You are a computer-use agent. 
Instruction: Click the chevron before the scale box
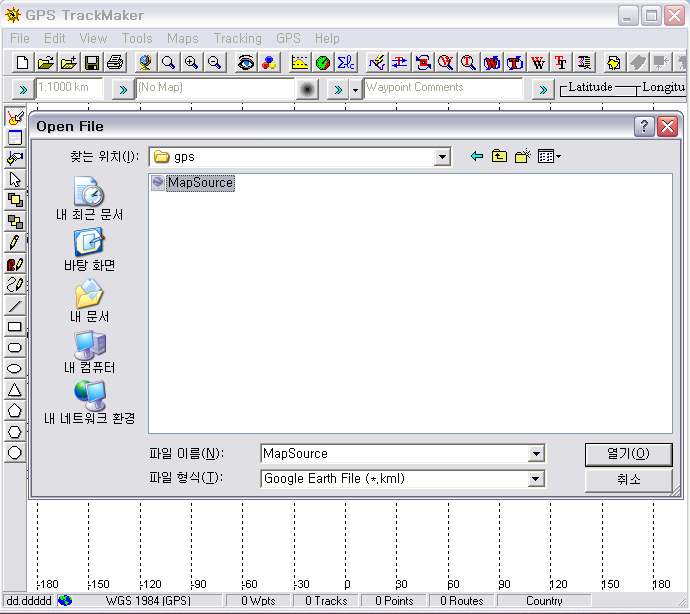coord(22,90)
